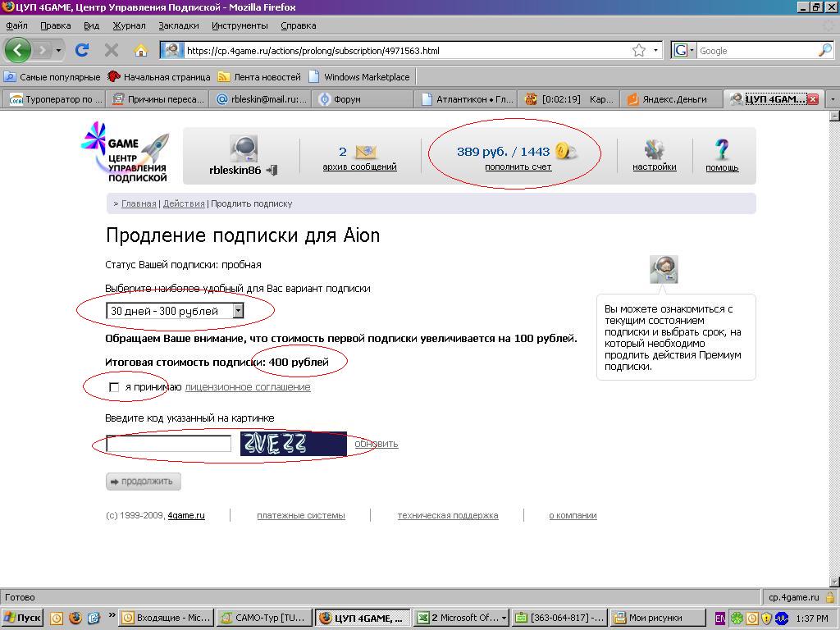Click the продолжить button
The height and width of the screenshot is (630, 840).
click(143, 482)
